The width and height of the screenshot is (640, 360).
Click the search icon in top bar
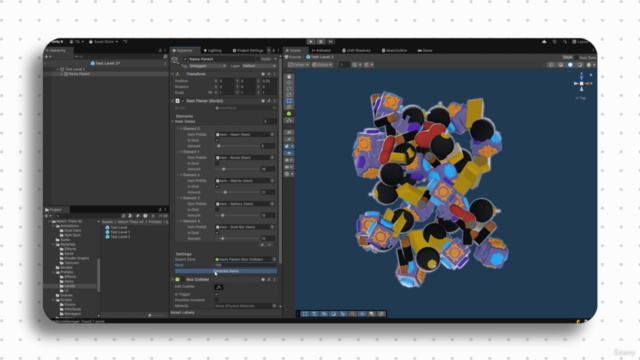(x=565, y=42)
